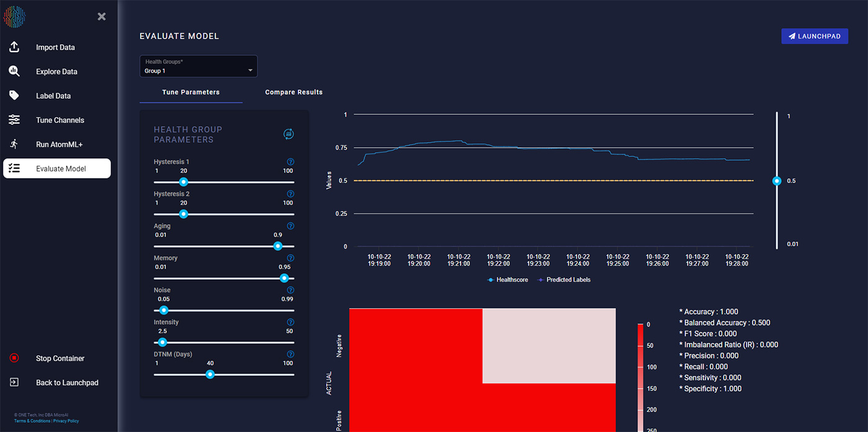Open help icon for Noise

coord(290,290)
